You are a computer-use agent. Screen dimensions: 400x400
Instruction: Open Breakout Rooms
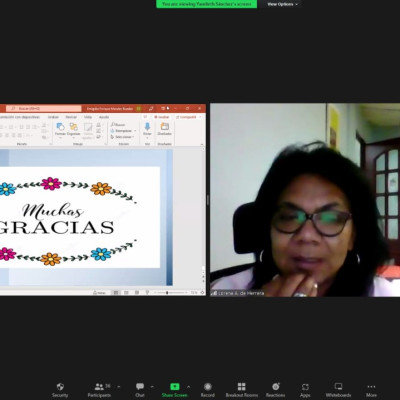[x=242, y=390]
